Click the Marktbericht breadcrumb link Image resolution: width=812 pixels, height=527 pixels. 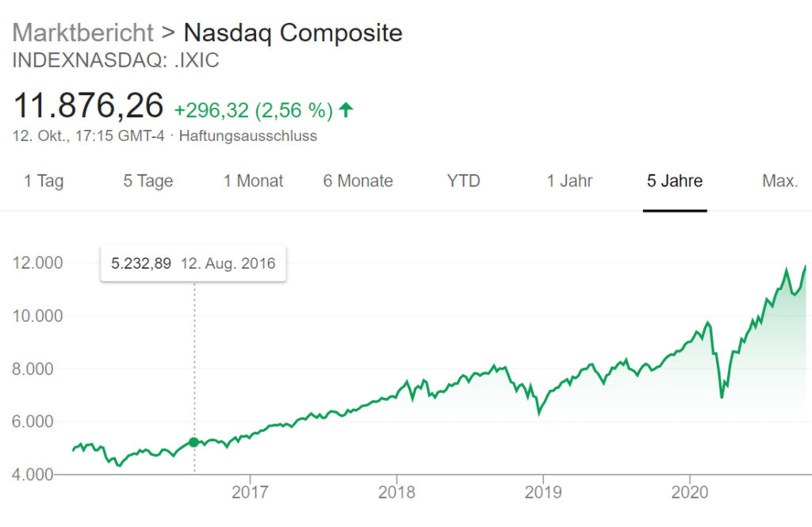click(x=84, y=32)
